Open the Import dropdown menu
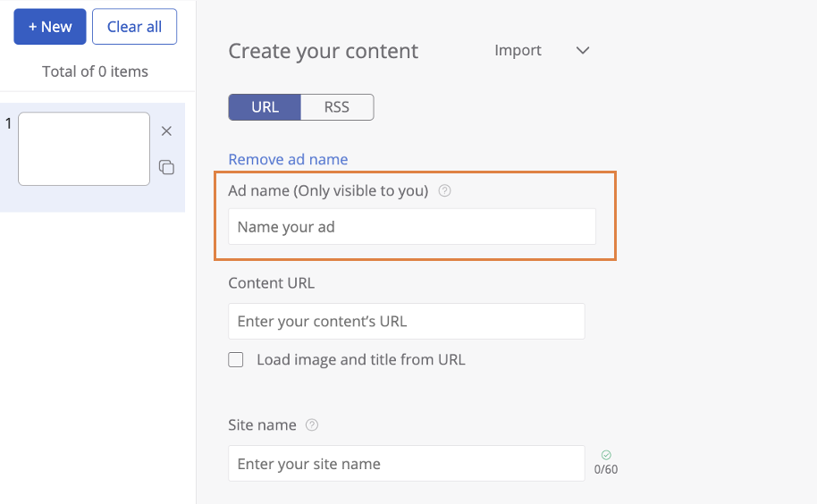 click(x=518, y=50)
